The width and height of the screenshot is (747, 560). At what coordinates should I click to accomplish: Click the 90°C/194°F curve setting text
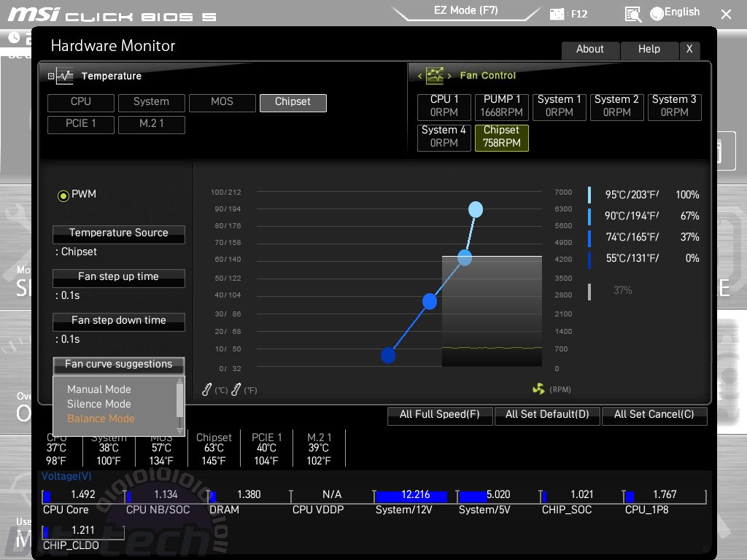click(x=632, y=216)
